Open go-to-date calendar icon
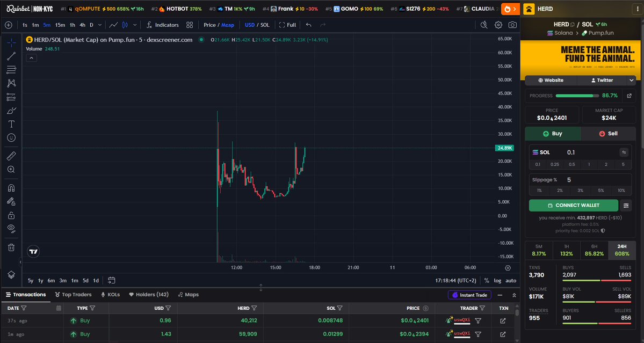The height and width of the screenshot is (343, 644). pyautogui.click(x=111, y=281)
